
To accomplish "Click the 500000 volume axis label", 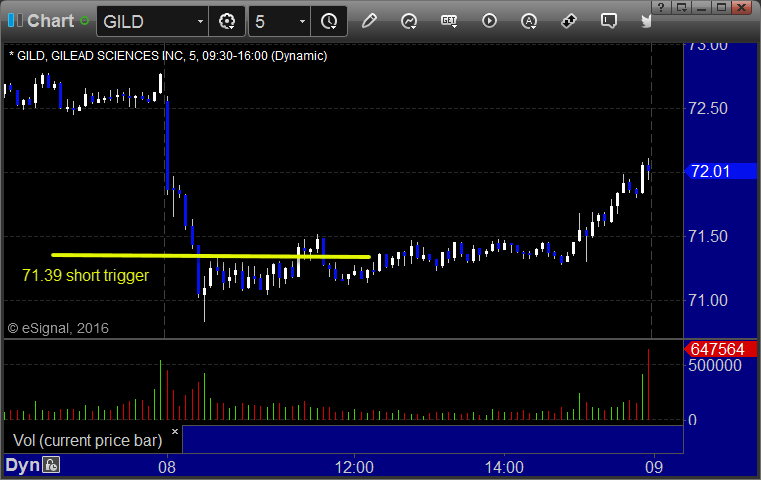I will click(x=715, y=365).
